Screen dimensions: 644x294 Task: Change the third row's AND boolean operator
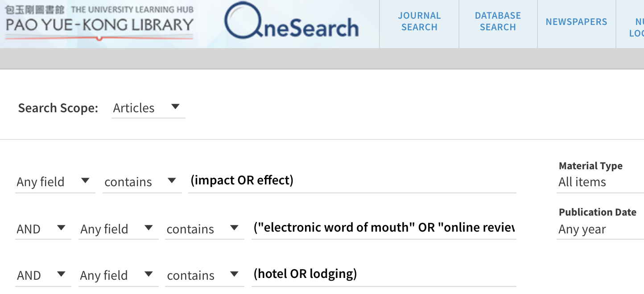point(43,275)
